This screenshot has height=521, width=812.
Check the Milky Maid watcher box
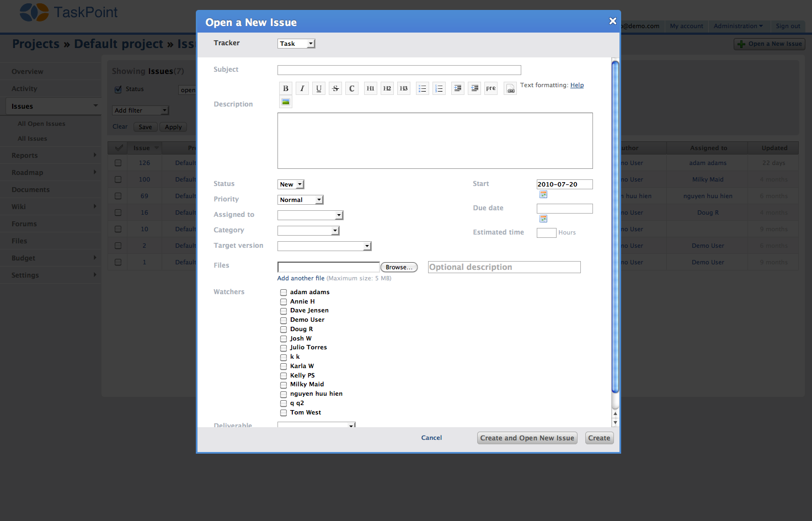pyautogui.click(x=284, y=385)
